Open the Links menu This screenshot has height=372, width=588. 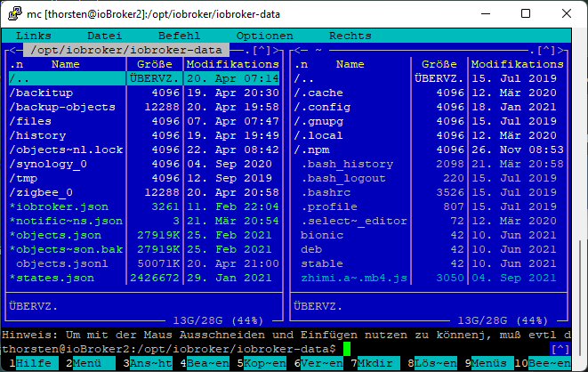[34, 36]
